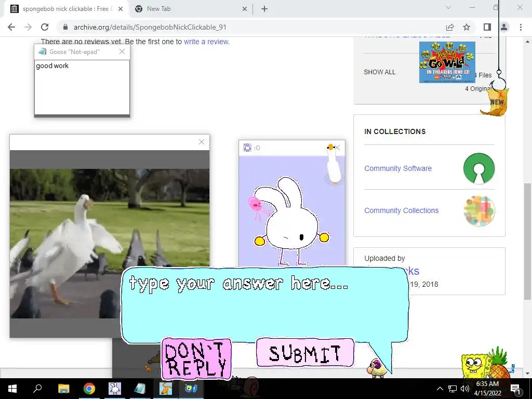Open Chrome side panel icon
This screenshot has width=532, height=399.
point(487,27)
